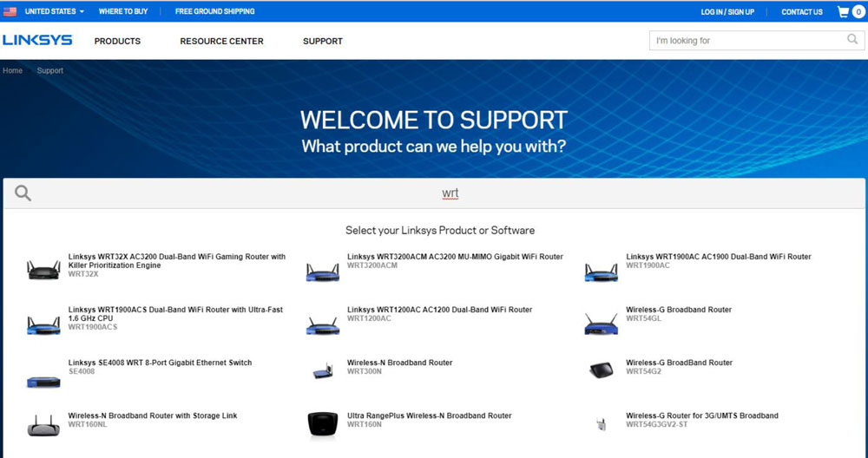
Task: Click the WRT32X model number text
Action: point(83,274)
